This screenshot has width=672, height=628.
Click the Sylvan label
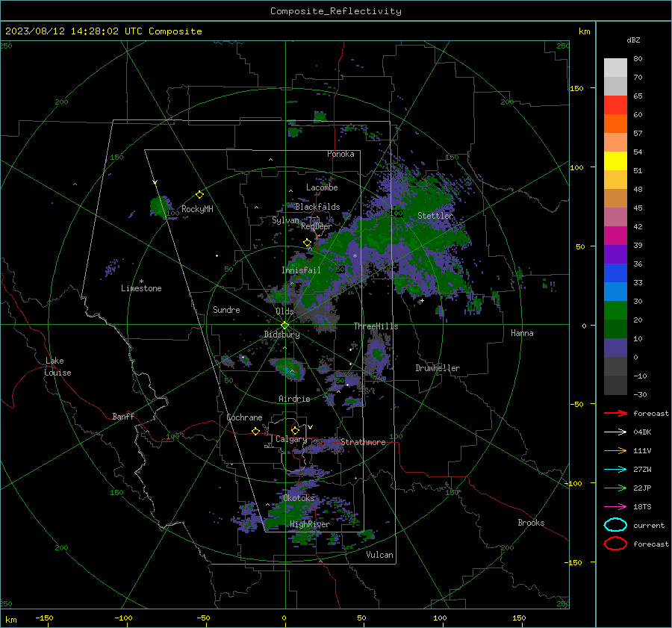tap(285, 220)
